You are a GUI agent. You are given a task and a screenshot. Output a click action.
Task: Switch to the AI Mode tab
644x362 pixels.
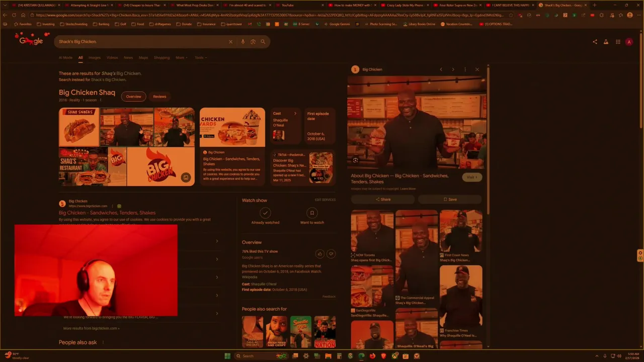65,58
